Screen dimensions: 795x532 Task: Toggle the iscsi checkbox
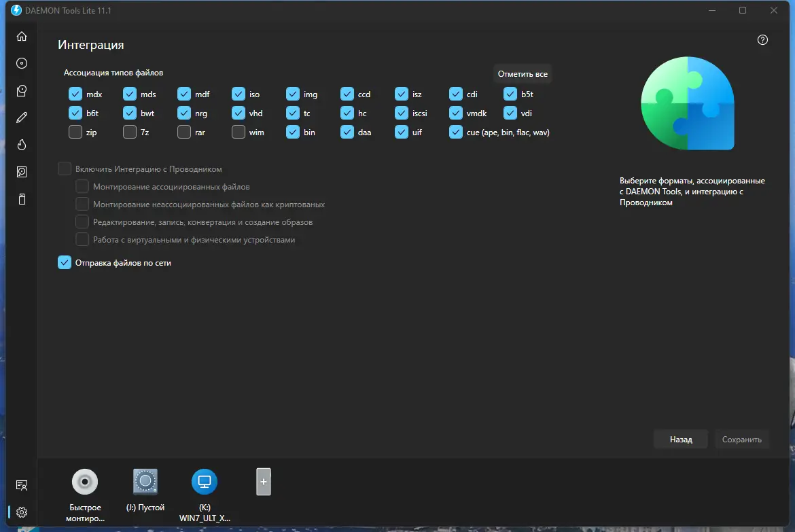click(402, 113)
